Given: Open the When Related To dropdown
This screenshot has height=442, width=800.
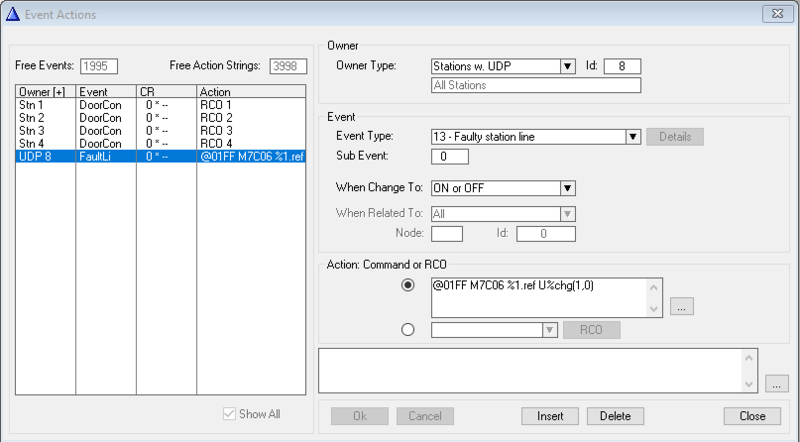Looking at the screenshot, I should pyautogui.click(x=567, y=214).
